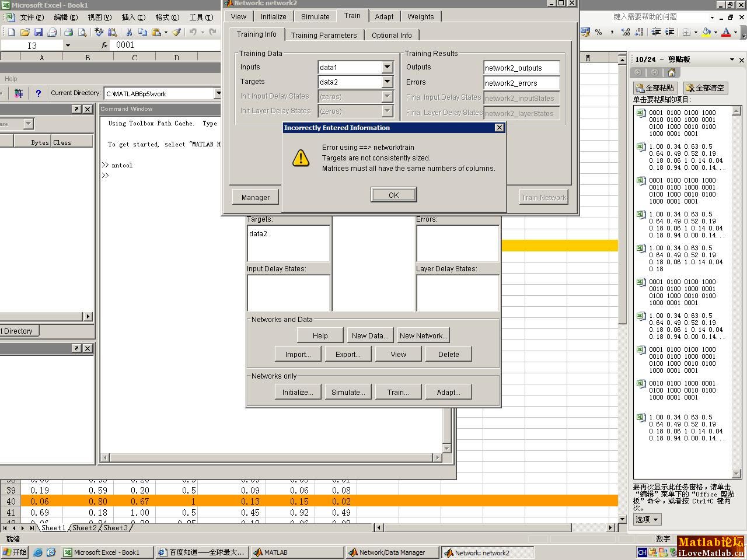Open the Simulate tab in network2 window
Image resolution: width=747 pixels, height=560 pixels.
pos(315,16)
